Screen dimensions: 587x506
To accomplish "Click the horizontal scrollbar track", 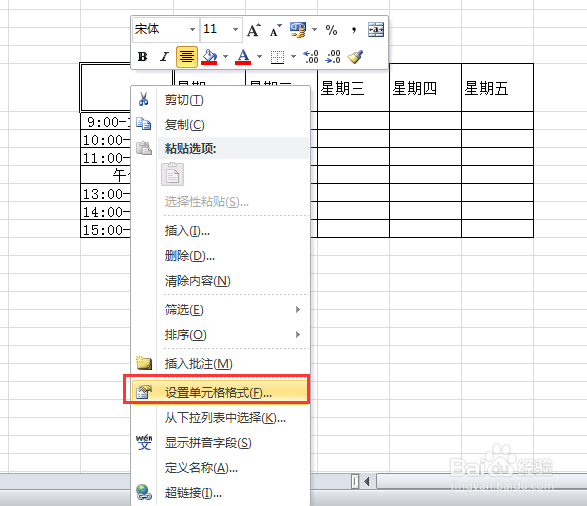I will coord(481,481).
